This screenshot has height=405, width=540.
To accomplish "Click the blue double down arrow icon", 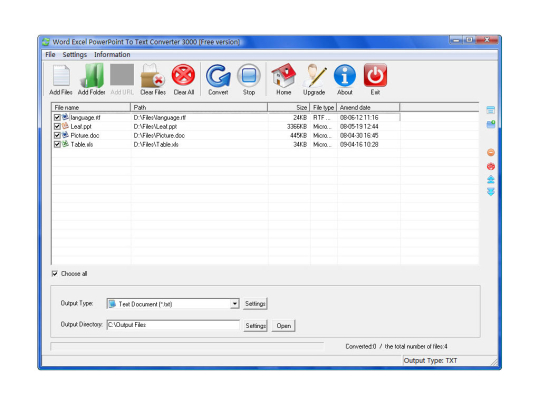I will pyautogui.click(x=491, y=192).
